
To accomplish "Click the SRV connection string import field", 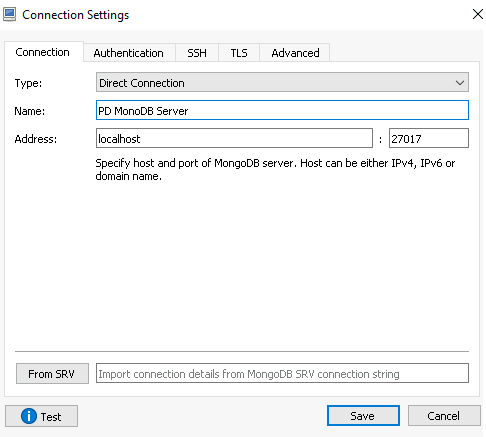I will (x=282, y=373).
